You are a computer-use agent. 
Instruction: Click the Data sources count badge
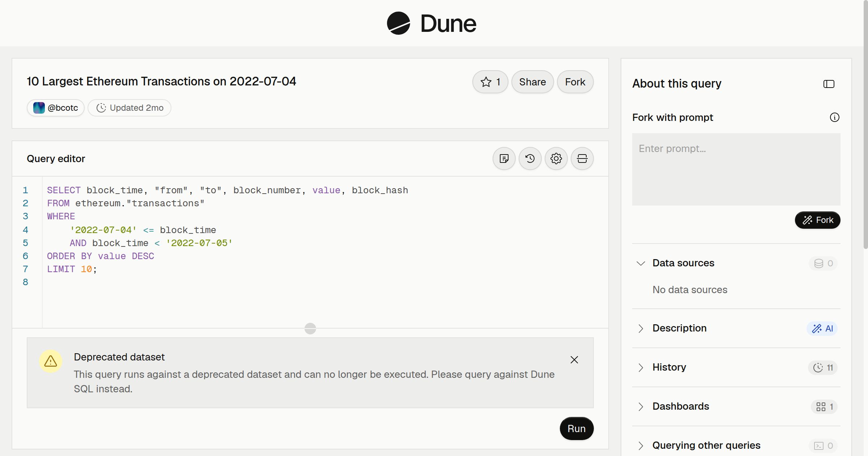(x=823, y=263)
